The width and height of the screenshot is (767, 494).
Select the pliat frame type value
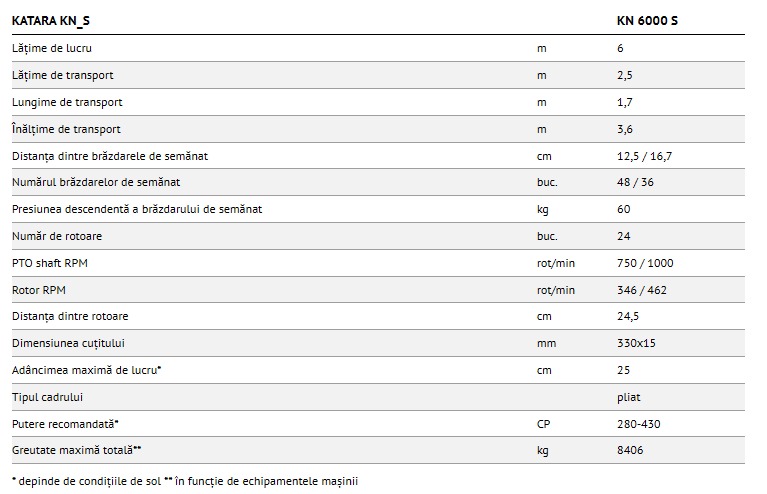tap(629, 397)
